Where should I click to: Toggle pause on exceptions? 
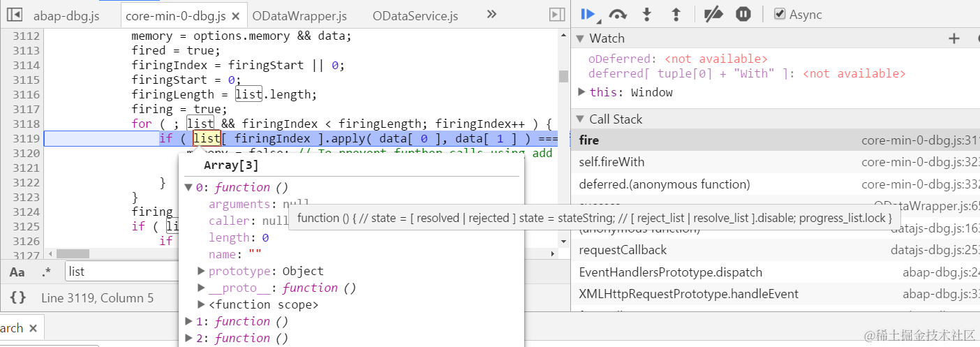point(743,14)
